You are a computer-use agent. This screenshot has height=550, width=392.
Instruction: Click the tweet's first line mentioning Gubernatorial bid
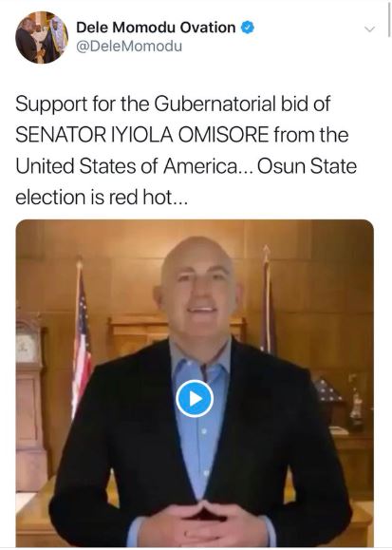coord(173,104)
